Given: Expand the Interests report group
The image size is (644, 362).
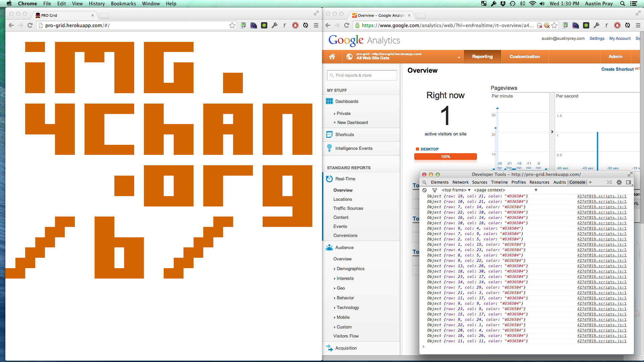Looking at the screenshot, I should tap(335, 279).
